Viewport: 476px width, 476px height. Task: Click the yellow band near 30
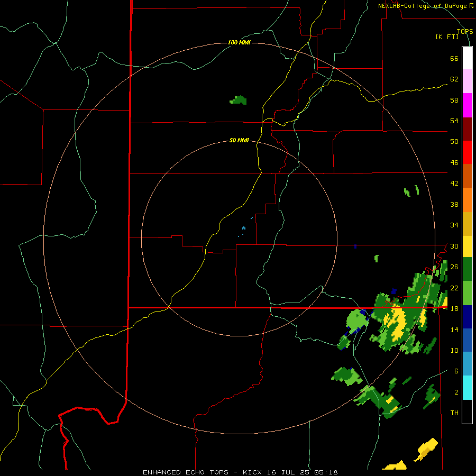[x=467, y=246]
